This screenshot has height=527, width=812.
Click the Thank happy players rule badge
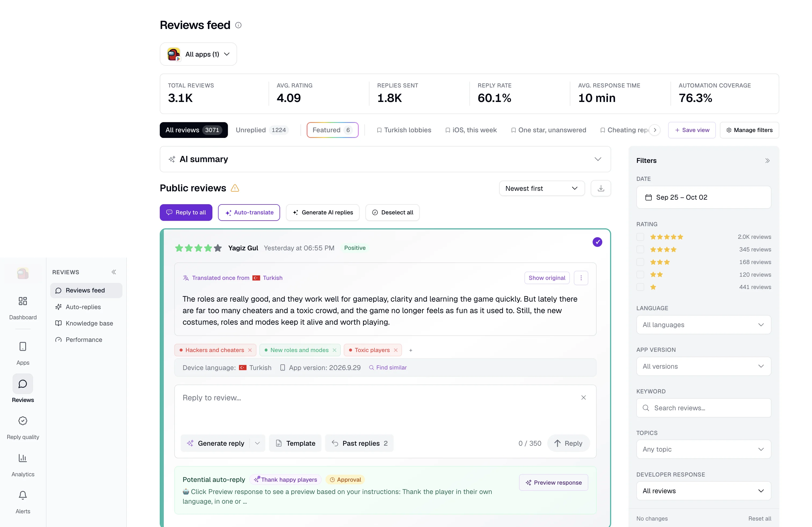tap(285, 480)
